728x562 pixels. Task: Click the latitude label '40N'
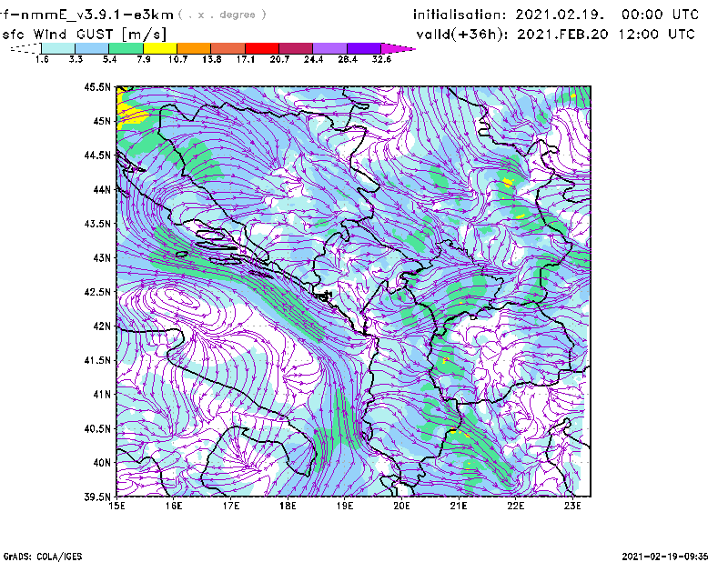tap(102, 463)
